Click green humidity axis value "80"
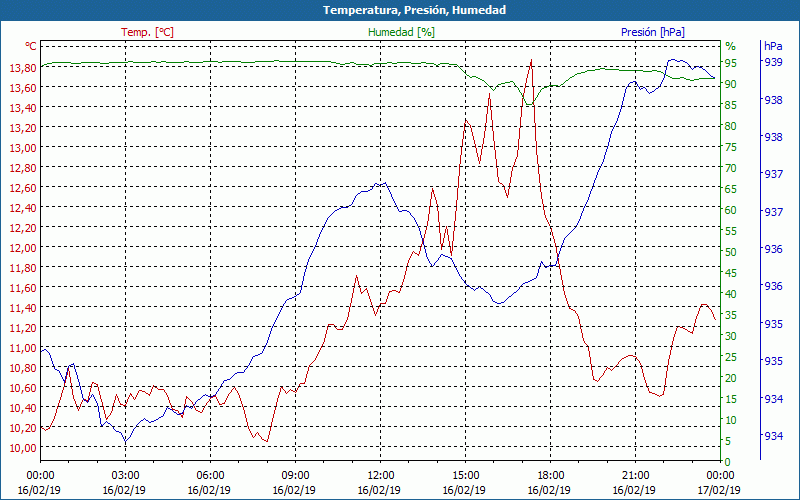 click(731, 126)
